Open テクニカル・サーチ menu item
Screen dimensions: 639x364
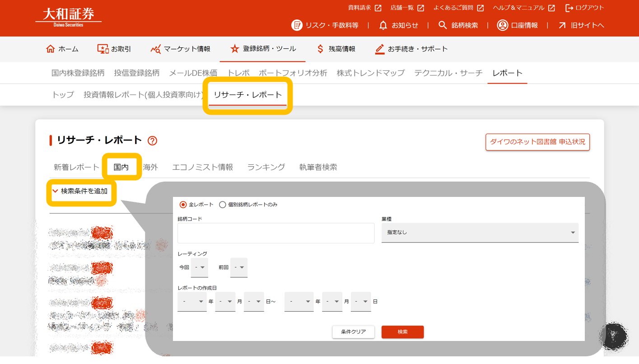pyautogui.click(x=448, y=73)
